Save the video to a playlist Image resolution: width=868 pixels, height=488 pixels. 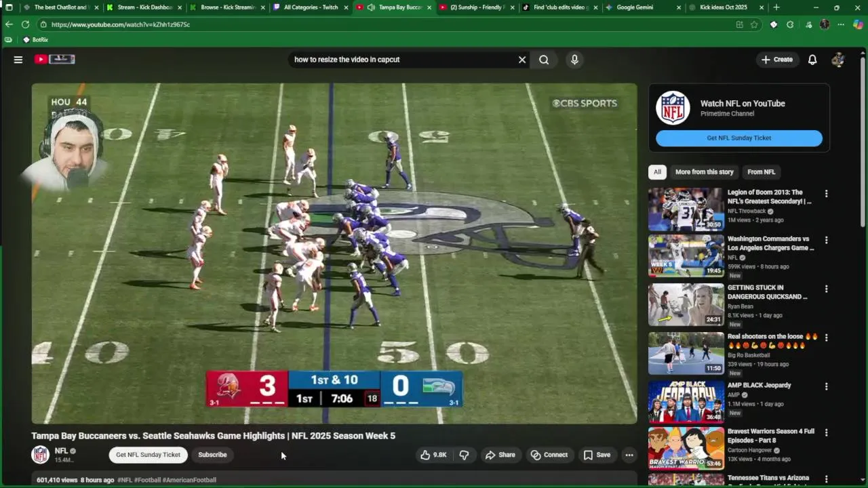pyautogui.click(x=597, y=455)
